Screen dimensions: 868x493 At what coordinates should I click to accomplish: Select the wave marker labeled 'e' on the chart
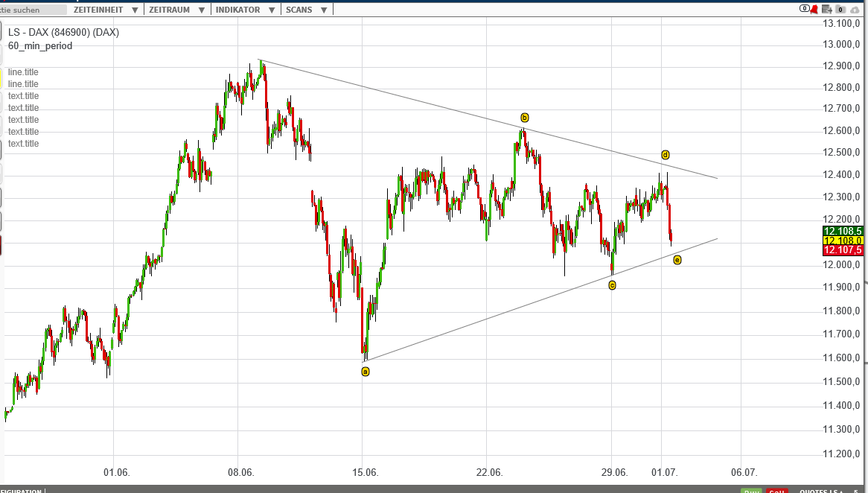click(x=676, y=259)
